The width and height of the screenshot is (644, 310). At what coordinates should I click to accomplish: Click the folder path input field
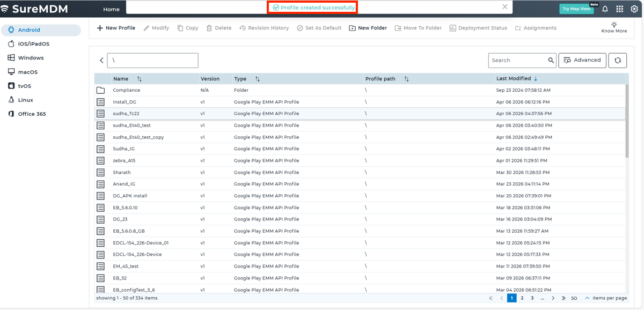(152, 60)
